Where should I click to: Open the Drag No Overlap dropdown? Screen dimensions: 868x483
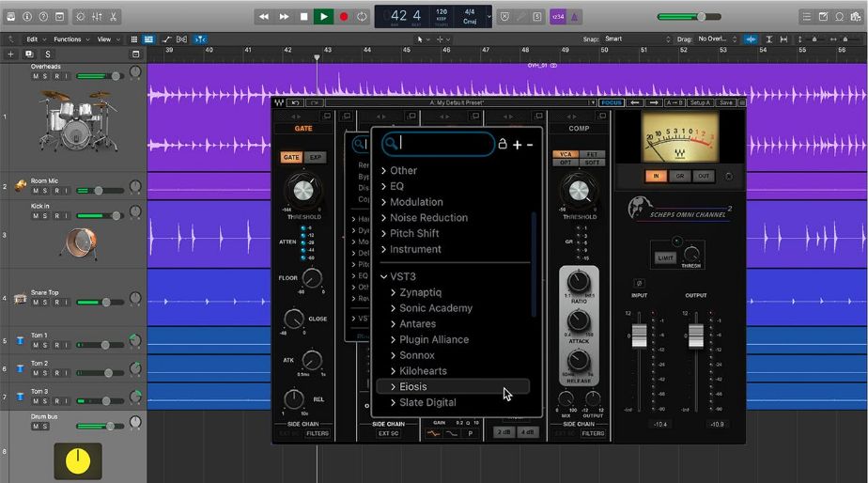tap(718, 39)
